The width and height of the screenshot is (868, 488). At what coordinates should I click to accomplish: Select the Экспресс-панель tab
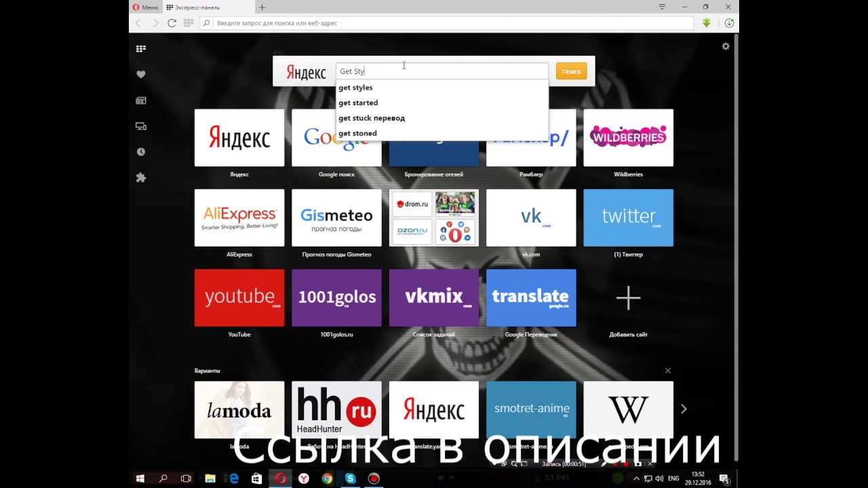(x=208, y=7)
